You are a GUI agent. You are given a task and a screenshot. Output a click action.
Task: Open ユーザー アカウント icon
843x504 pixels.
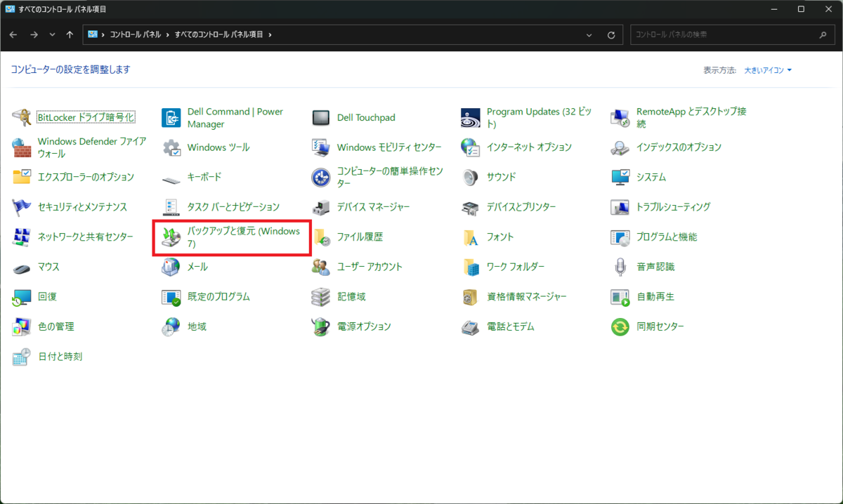[321, 267]
